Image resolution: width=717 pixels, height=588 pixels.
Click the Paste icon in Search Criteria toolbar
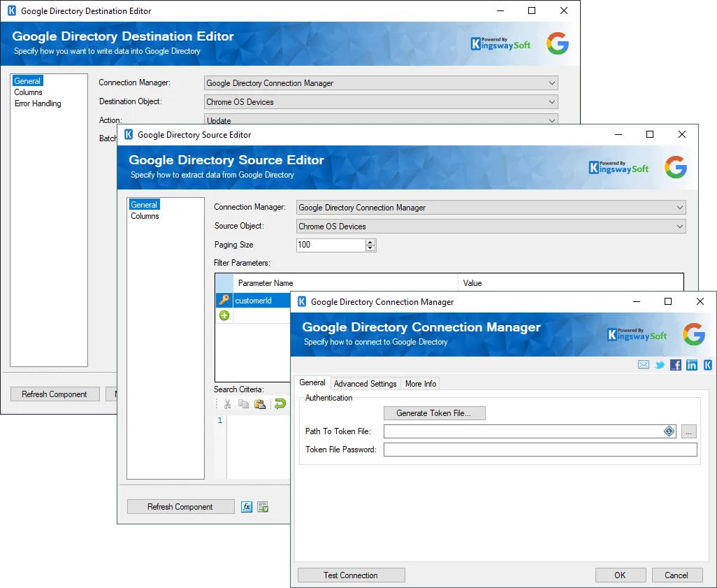pos(260,404)
